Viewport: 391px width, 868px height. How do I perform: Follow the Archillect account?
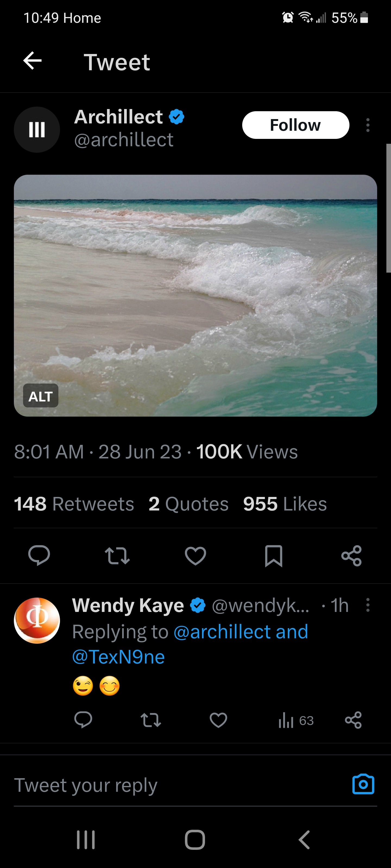pyautogui.click(x=295, y=125)
